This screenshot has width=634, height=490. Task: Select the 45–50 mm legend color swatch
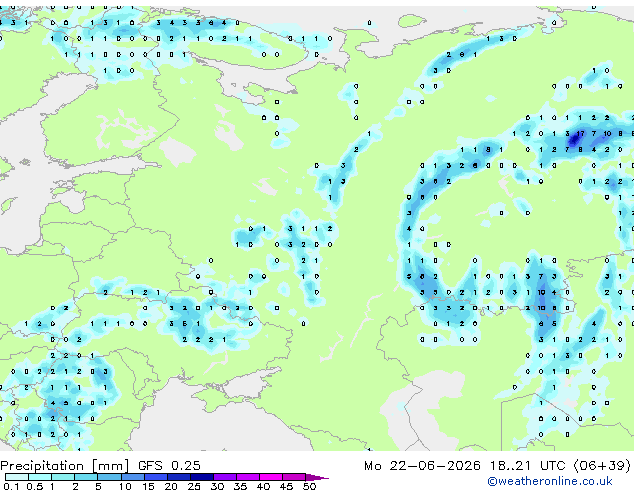[x=294, y=477]
